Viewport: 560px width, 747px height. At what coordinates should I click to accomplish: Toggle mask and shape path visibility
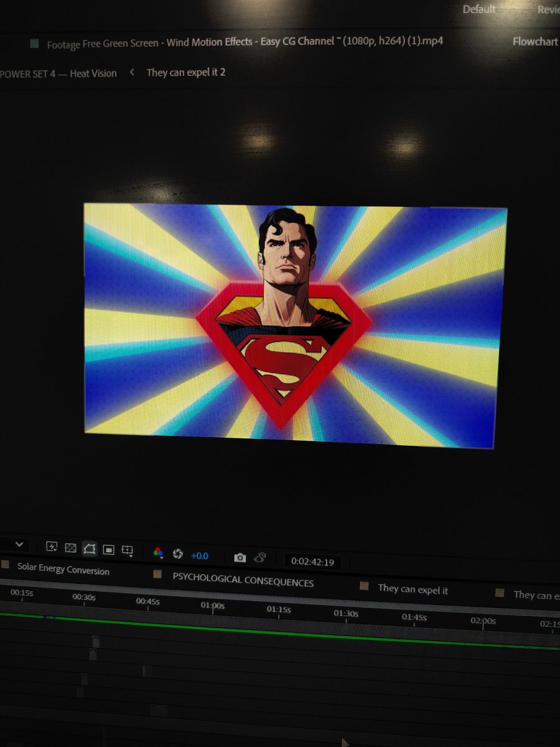(89, 548)
